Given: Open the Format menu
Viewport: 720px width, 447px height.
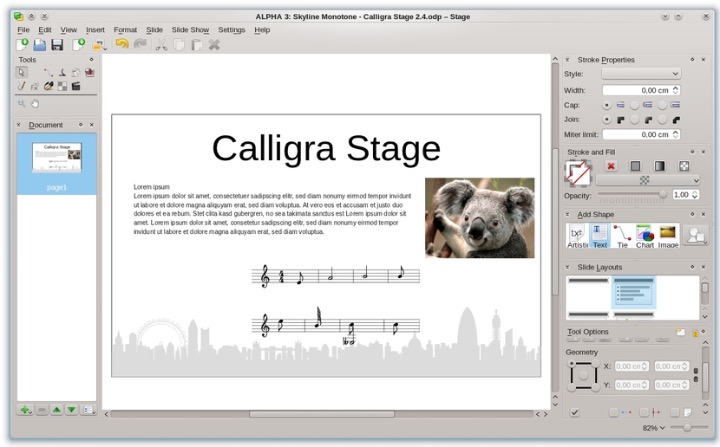Looking at the screenshot, I should [125, 30].
